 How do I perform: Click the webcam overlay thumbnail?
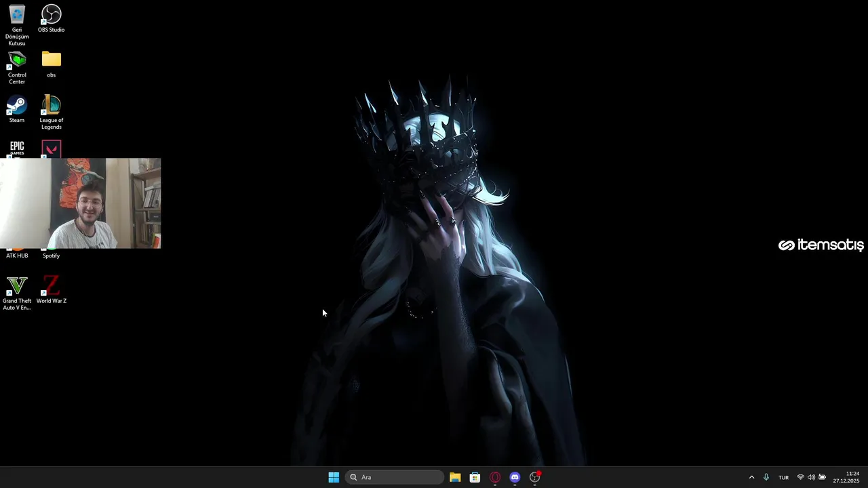(81, 203)
